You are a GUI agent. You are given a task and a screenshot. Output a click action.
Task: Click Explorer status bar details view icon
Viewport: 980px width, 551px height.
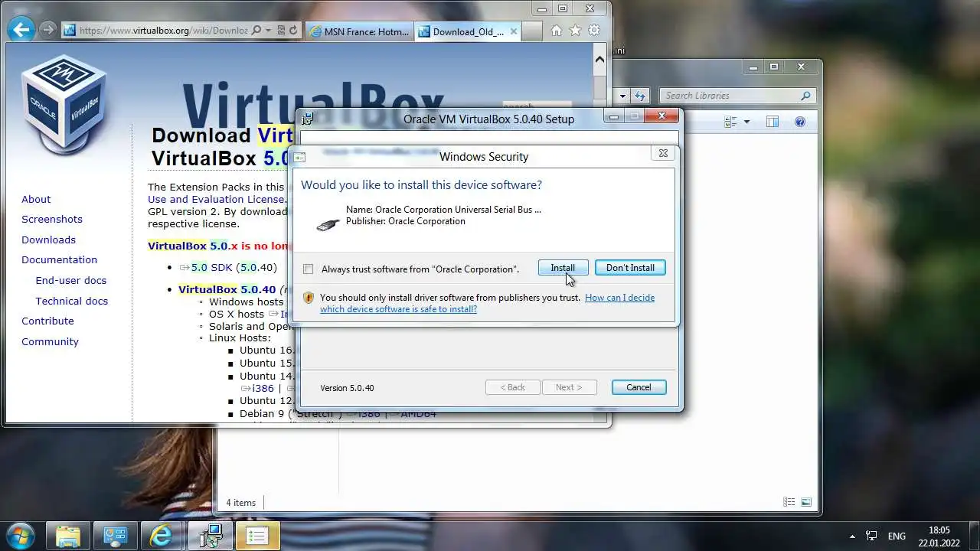pyautogui.click(x=789, y=502)
